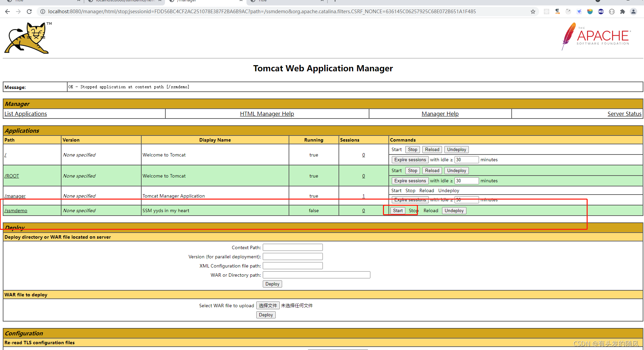Click XML Configuration file path field
This screenshot has width=644, height=350.
[293, 266]
